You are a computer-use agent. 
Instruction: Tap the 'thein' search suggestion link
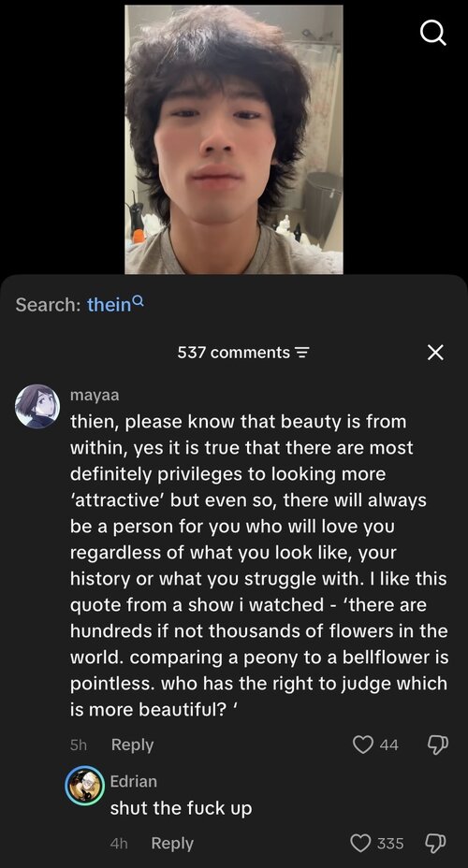(109, 305)
